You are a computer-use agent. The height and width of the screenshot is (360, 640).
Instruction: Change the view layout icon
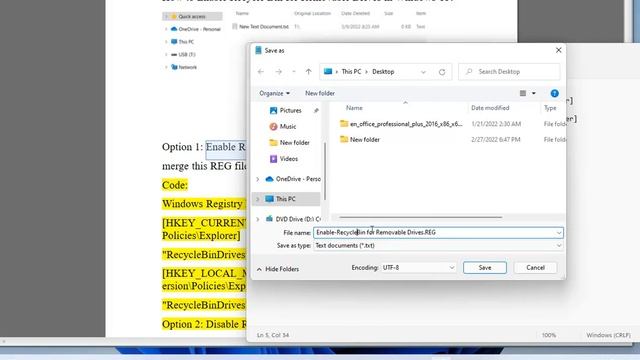coord(523,93)
